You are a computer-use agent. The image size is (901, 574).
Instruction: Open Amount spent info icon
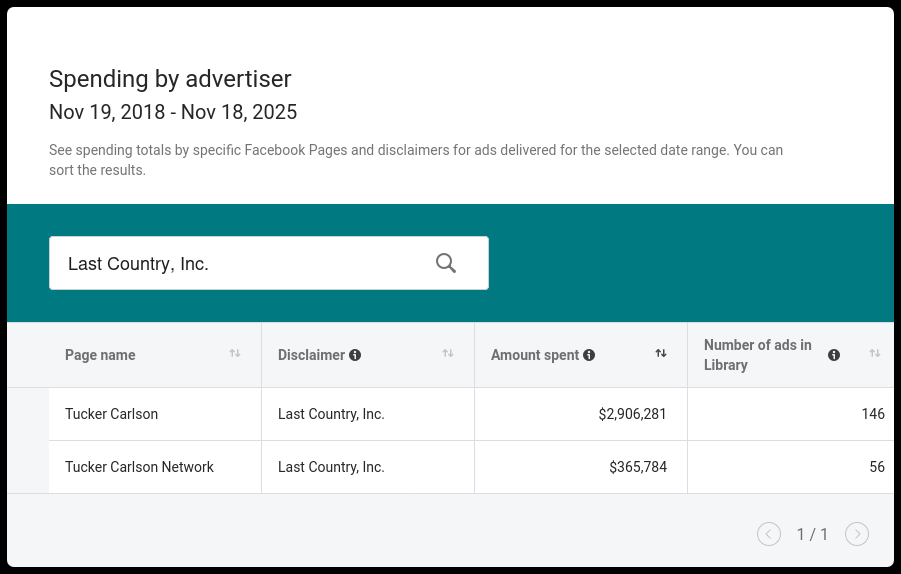point(589,355)
